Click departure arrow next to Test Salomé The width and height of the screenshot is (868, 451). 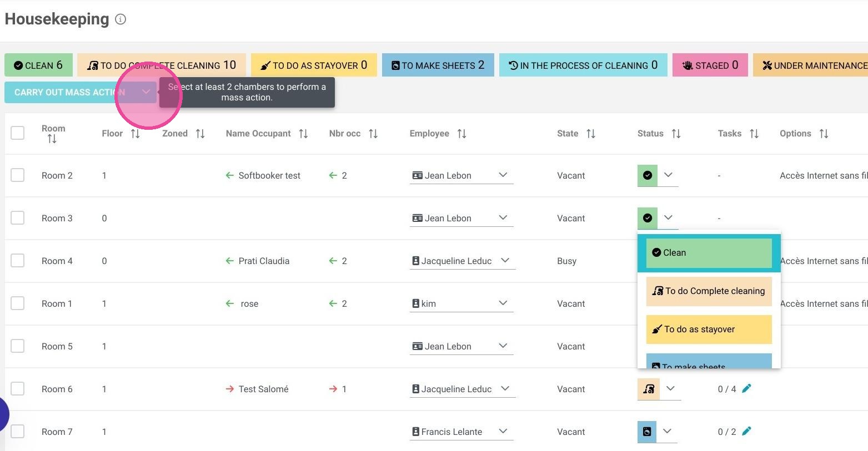229,389
